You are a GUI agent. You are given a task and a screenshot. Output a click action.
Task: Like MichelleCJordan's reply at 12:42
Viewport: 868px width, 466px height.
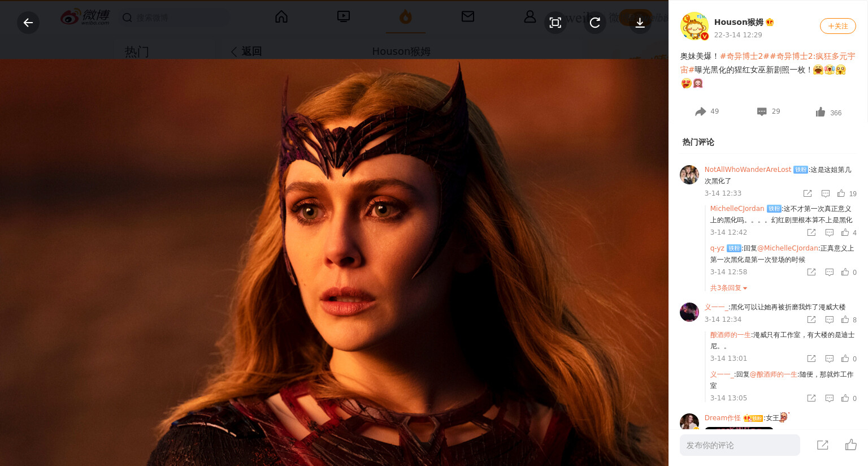point(849,232)
